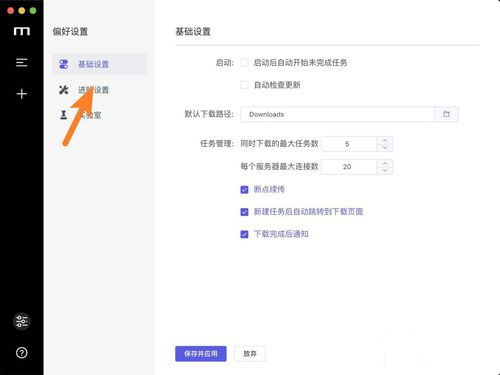Image resolution: width=500 pixels, height=375 pixels.
Task: Enable 启动后自动开始未完成任务 checkbox
Action: point(244,62)
